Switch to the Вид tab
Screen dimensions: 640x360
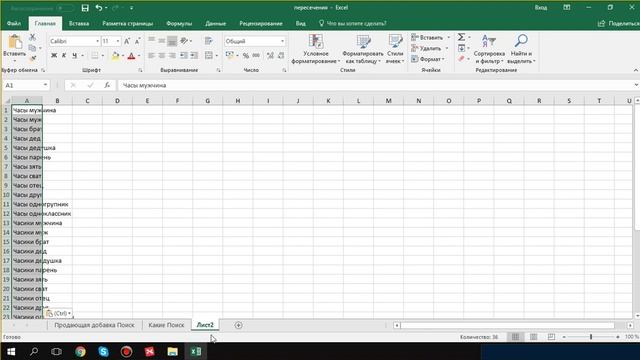tap(300, 24)
